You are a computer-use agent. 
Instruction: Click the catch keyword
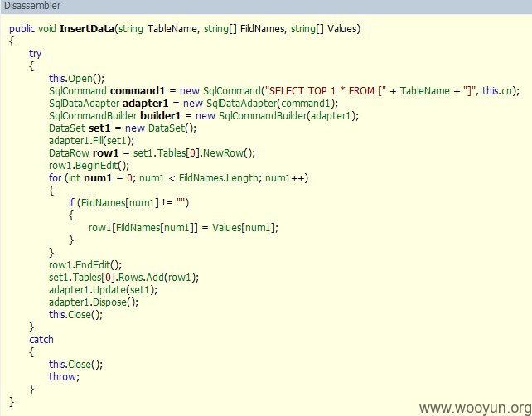click(41, 340)
